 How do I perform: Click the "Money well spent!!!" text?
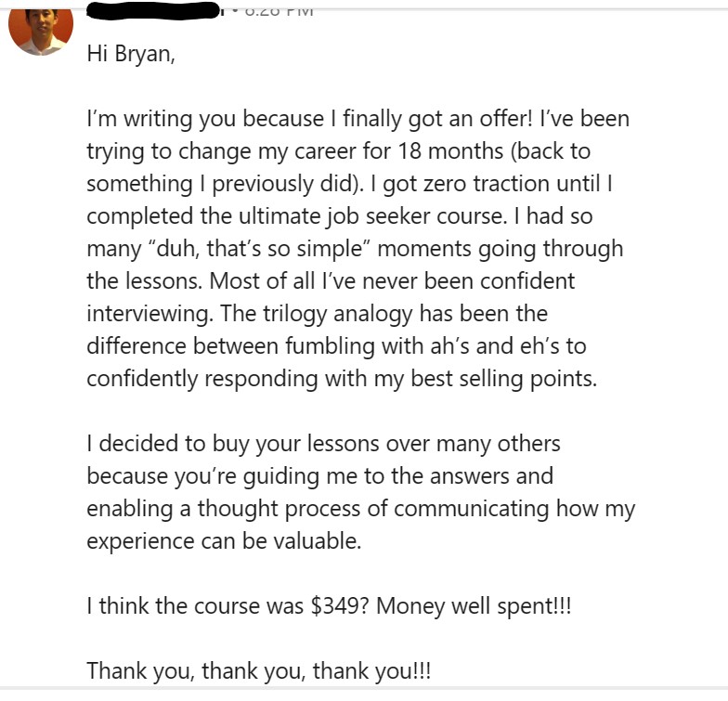tap(474, 606)
